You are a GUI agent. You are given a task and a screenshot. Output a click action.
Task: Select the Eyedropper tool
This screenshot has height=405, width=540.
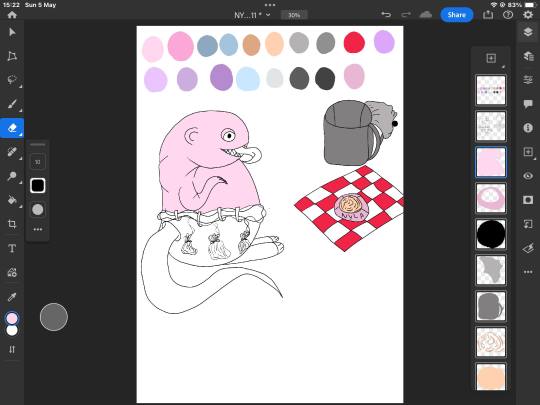(x=12, y=297)
